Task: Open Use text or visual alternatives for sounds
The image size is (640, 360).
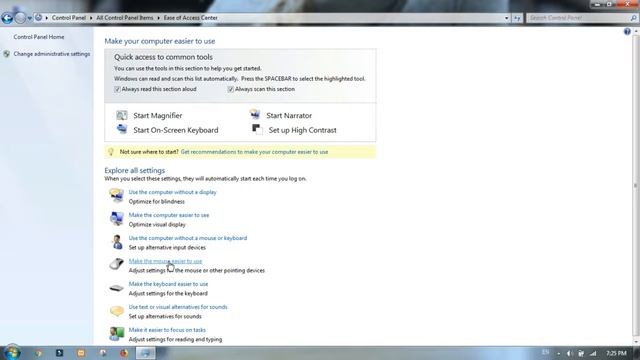Action: (178, 307)
